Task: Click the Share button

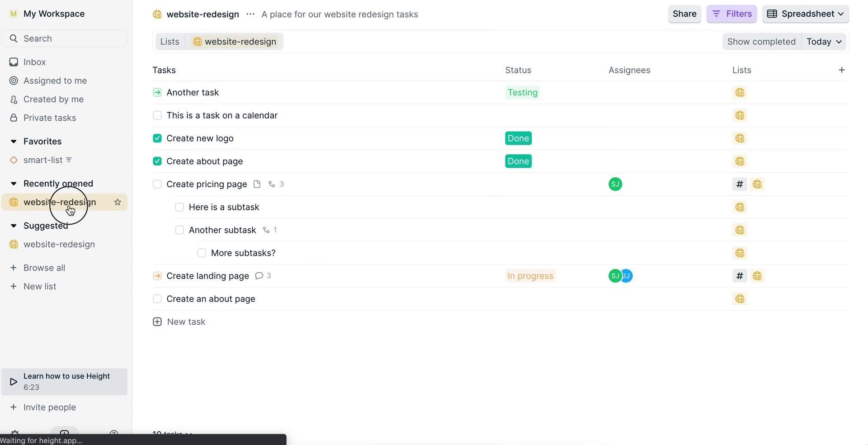Action: coord(684,14)
